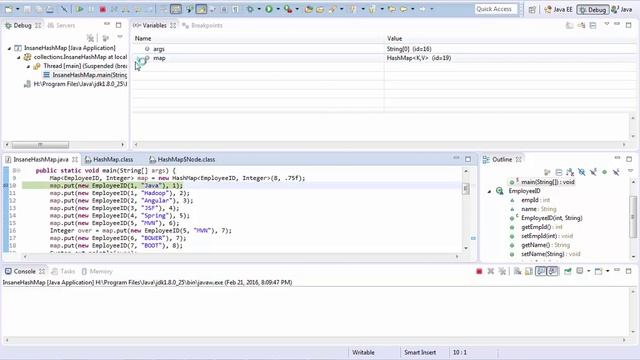
Task: Click the Debug view horizontal scrollbar thumb
Action: pyautogui.click(x=40, y=144)
